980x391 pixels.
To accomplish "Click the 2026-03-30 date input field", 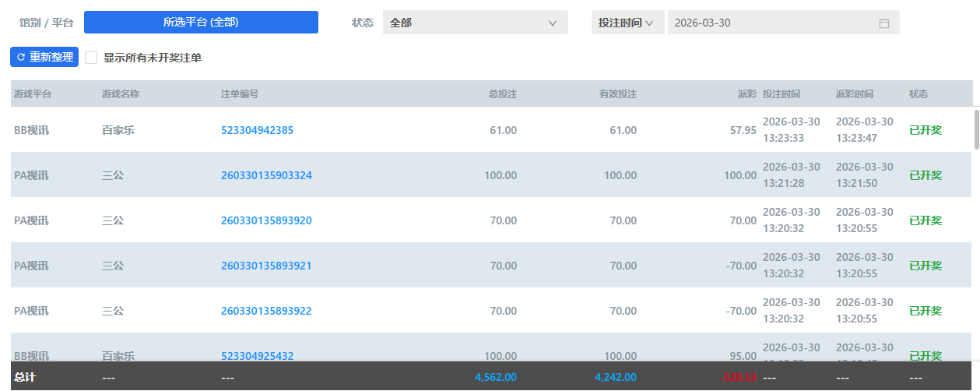I will click(x=771, y=23).
